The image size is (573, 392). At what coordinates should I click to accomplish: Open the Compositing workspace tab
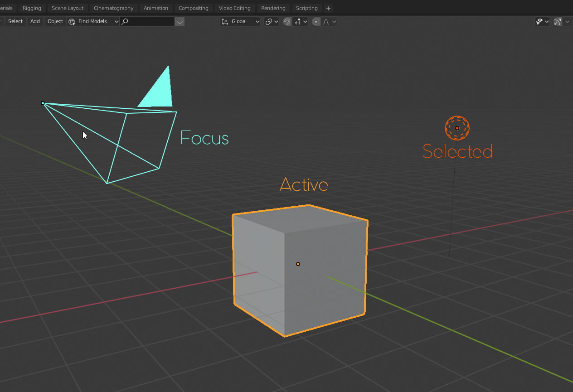point(194,8)
